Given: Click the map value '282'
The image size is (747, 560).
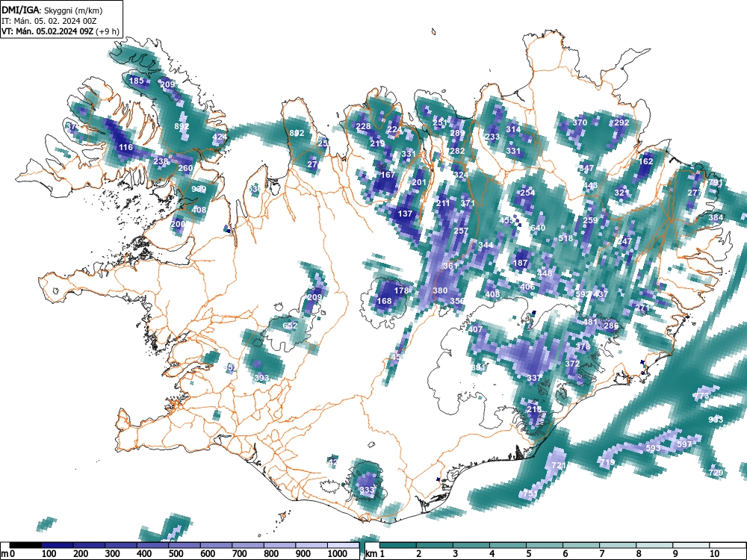Looking at the screenshot, I should [457, 151].
